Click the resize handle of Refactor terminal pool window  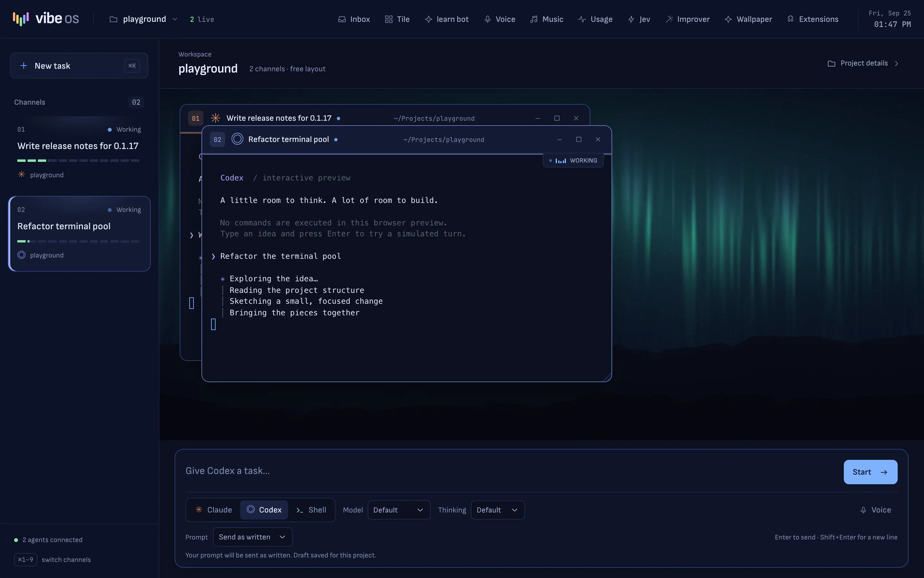click(607, 378)
